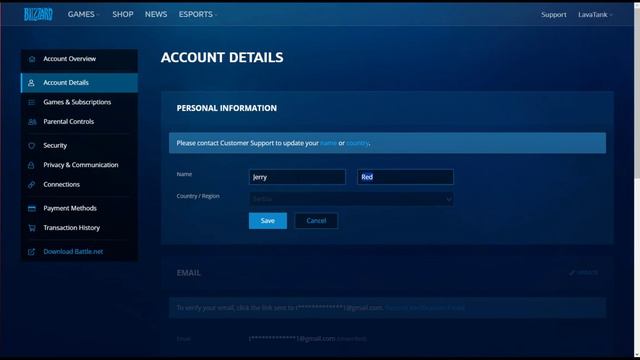The image size is (640, 360).
Task: Click the Account Details person icon
Action: (x=31, y=83)
